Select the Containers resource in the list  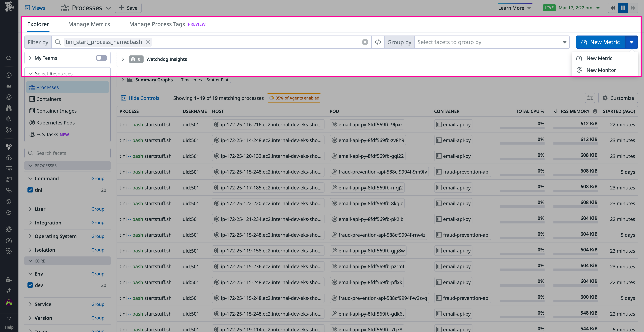pos(48,99)
